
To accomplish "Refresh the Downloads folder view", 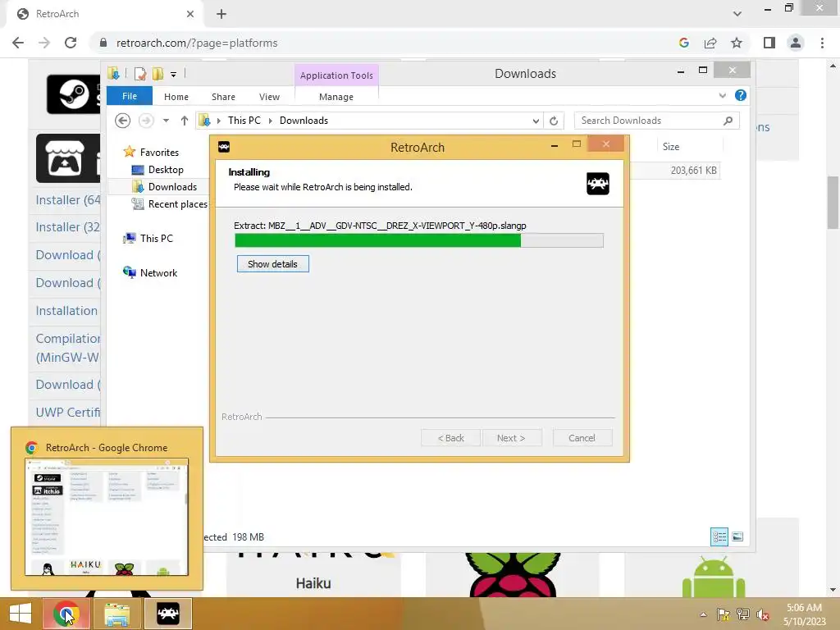I will pyautogui.click(x=554, y=121).
